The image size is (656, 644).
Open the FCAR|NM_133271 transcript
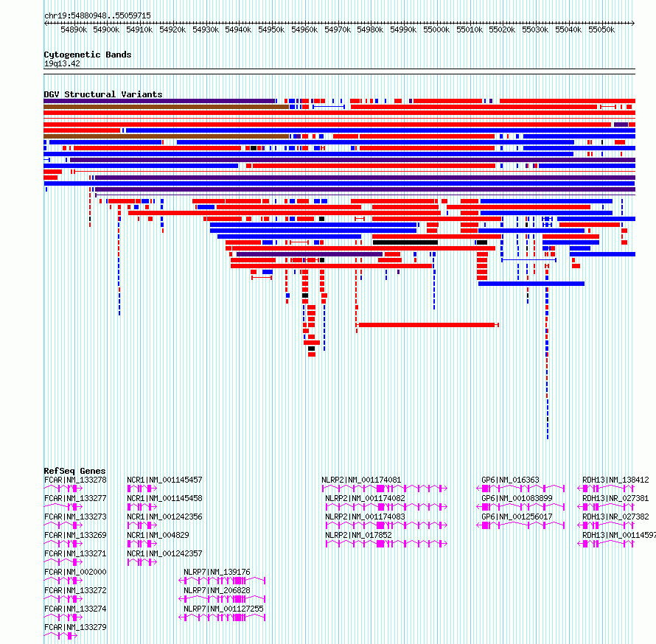[75, 553]
